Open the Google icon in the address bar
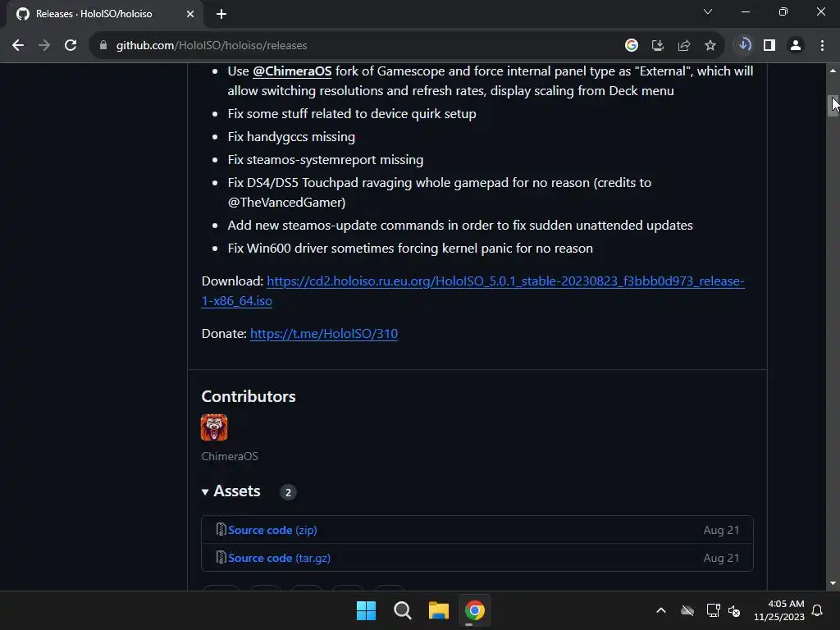840x630 pixels. [x=632, y=46]
